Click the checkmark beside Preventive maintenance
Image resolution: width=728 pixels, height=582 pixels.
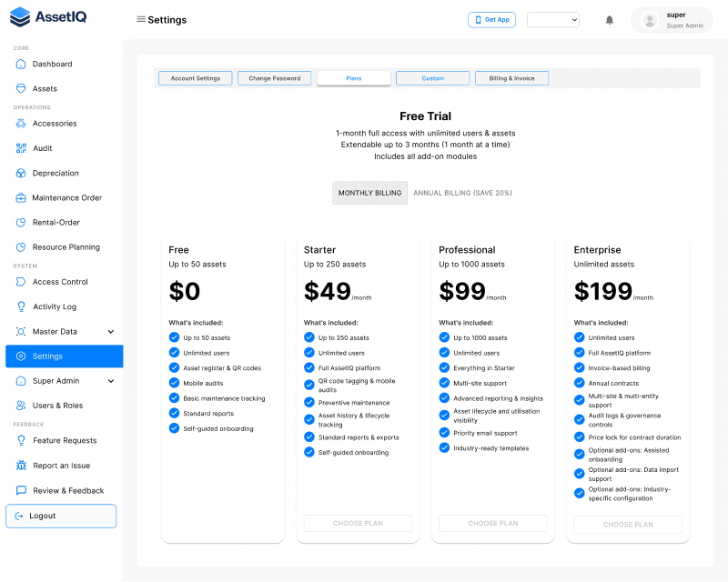(309, 402)
